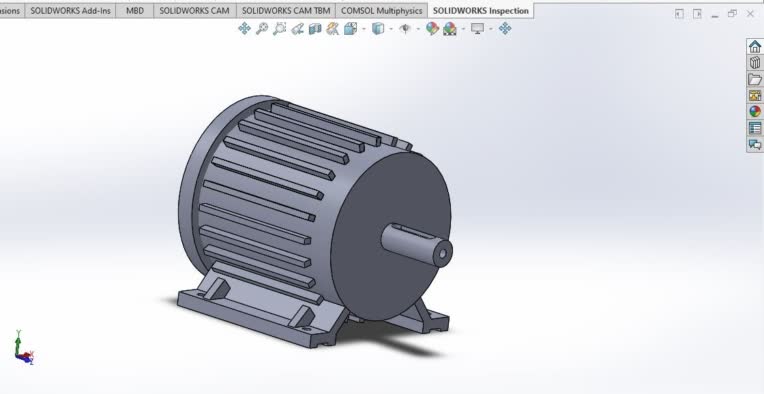This screenshot has width=764, height=394.
Task: Switch to the MBD tab
Action: pyautogui.click(x=135, y=11)
